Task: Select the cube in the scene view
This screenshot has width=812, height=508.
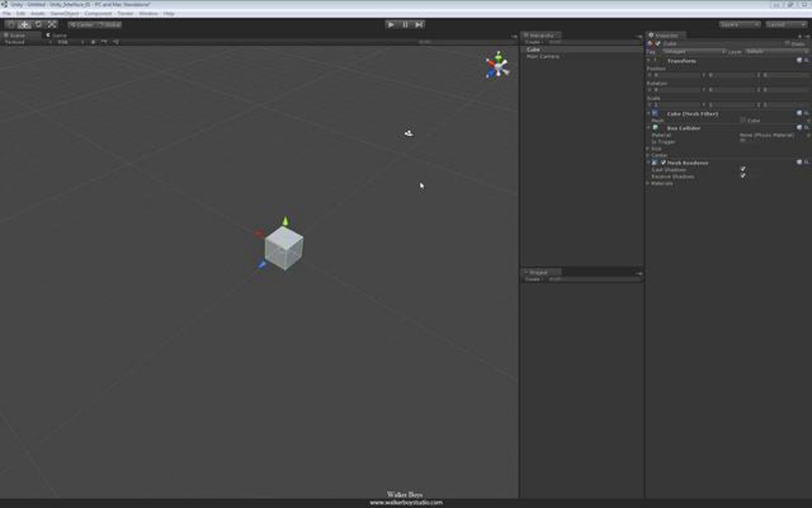Action: (x=284, y=248)
